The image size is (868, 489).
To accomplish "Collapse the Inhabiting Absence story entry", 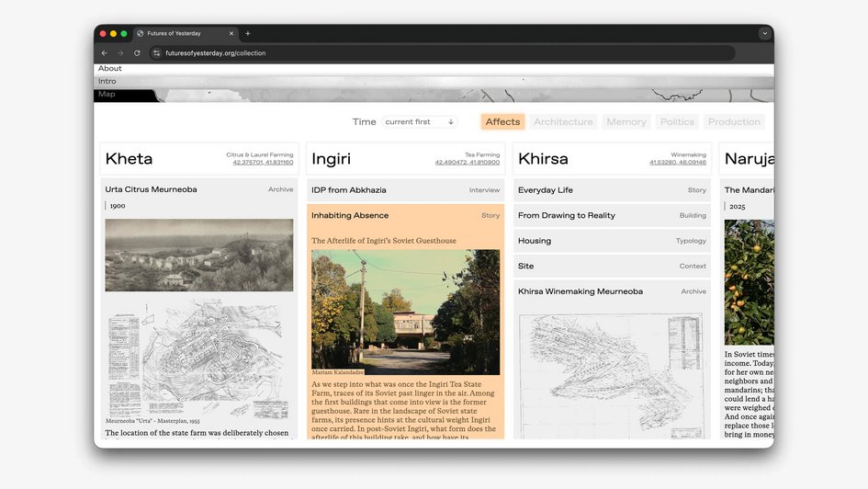I will 406,215.
